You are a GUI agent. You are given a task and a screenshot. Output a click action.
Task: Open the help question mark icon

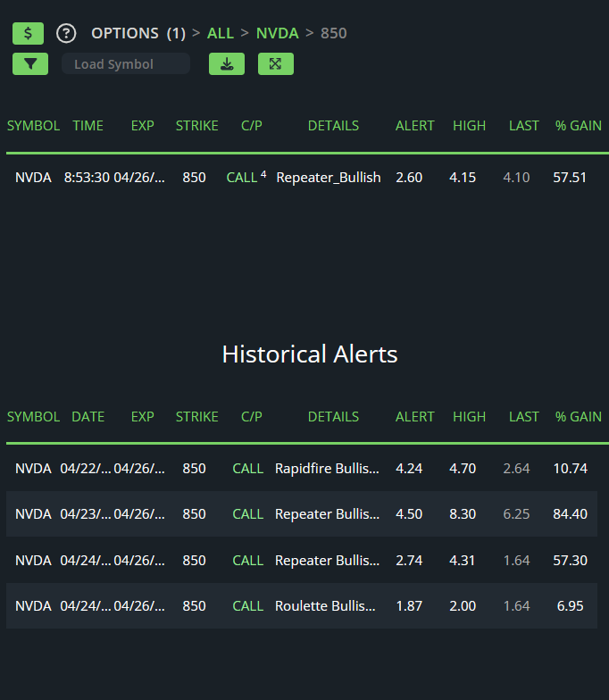coord(66,34)
